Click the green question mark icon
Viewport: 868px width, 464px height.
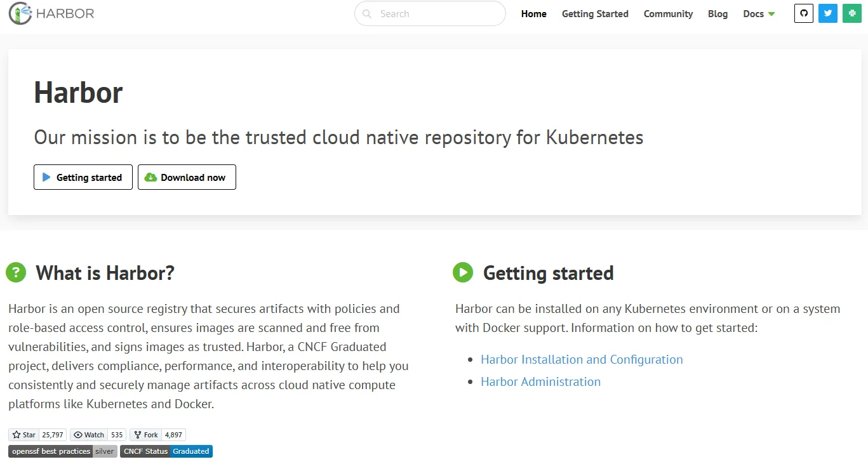pos(16,272)
